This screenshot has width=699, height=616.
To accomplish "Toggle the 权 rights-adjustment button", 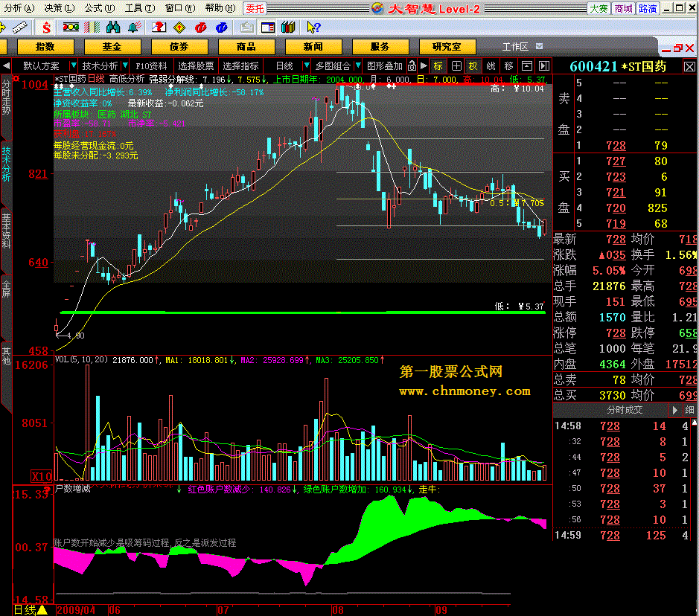I will (473, 66).
